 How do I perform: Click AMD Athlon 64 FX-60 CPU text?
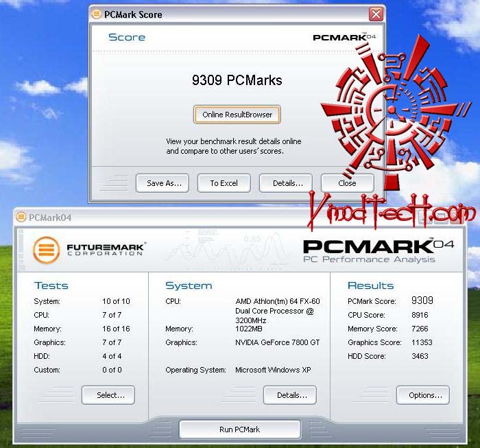[x=277, y=311]
